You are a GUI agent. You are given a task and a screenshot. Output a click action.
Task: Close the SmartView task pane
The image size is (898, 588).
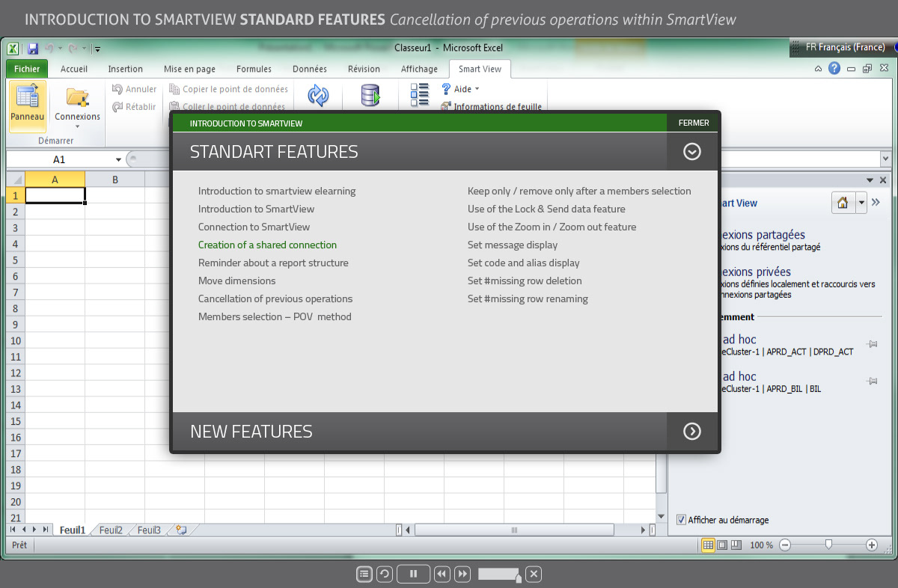point(883,180)
